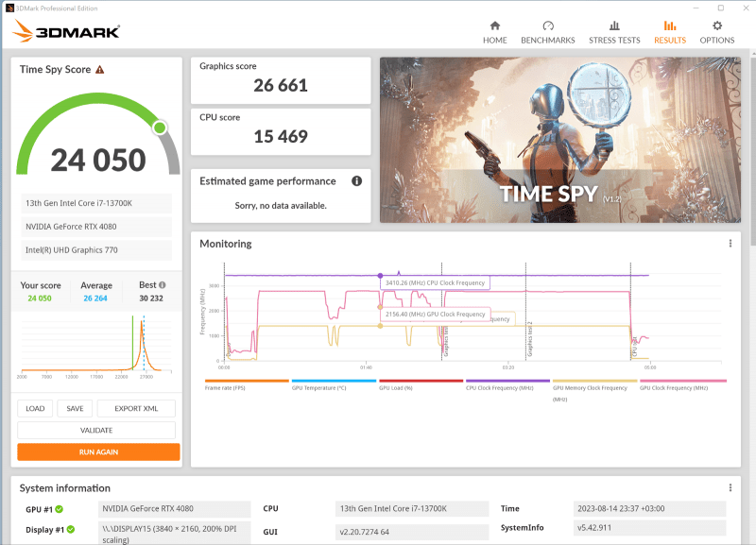This screenshot has height=545, width=756.
Task: Open System information three-dot menu
Action: [x=730, y=488]
